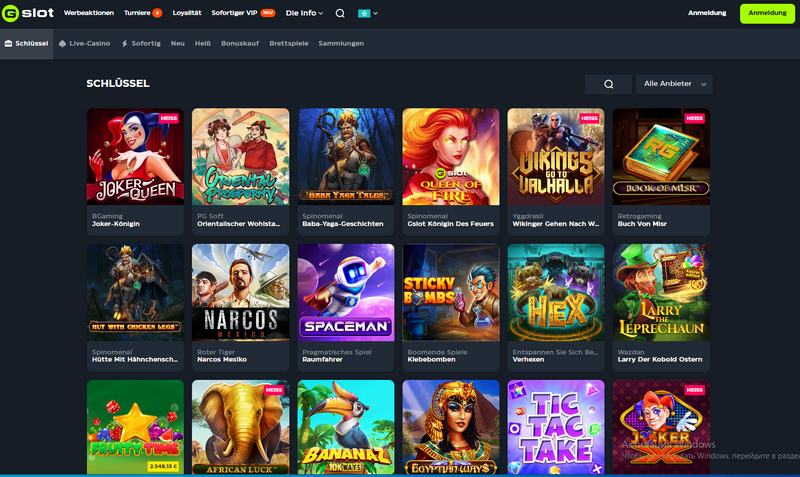Open the Baba Yaga Tales game thumbnail

[x=346, y=156]
